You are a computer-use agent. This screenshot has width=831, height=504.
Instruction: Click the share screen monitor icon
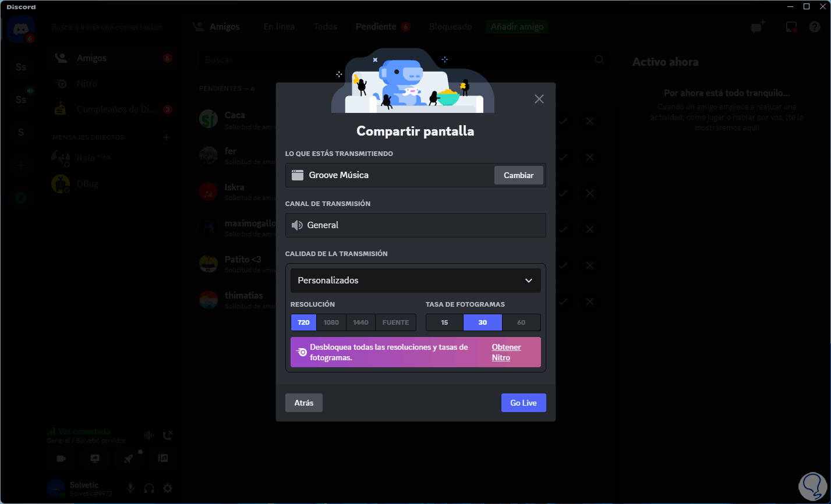[95, 459]
